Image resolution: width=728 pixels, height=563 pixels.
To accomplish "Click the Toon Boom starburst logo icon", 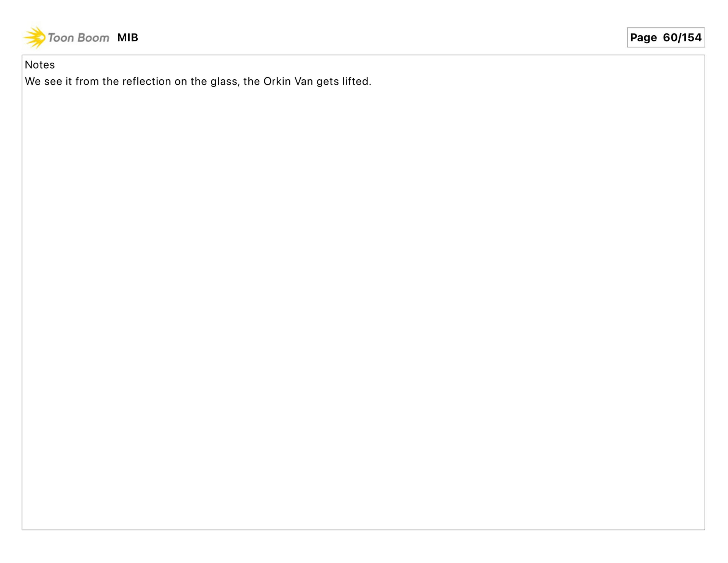I will click(35, 38).
